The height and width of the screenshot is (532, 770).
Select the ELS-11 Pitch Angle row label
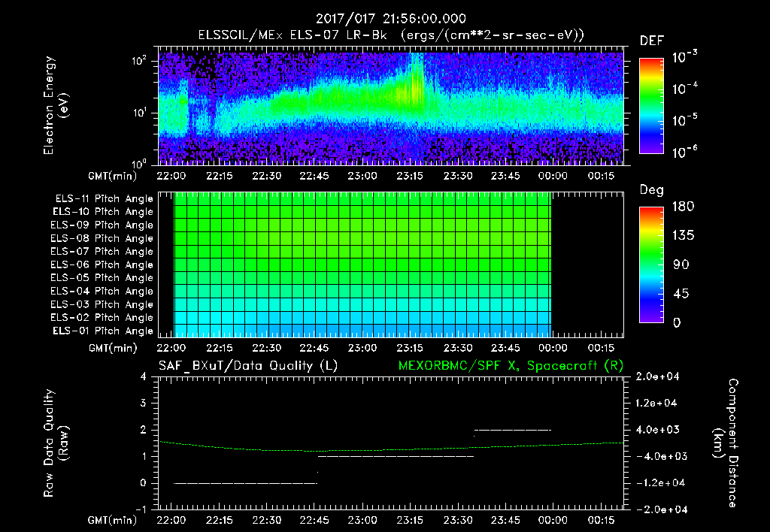point(104,199)
